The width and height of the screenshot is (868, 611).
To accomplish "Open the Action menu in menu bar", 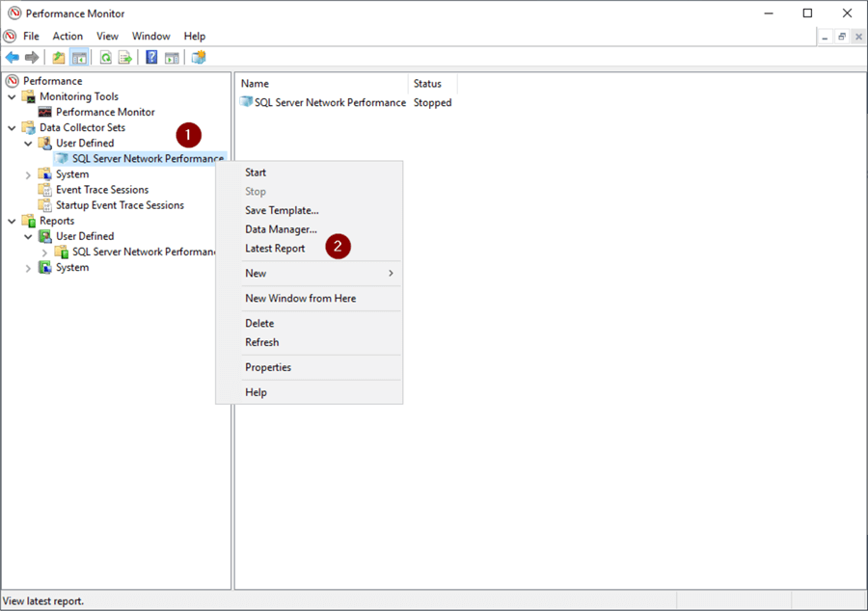I will pos(68,37).
